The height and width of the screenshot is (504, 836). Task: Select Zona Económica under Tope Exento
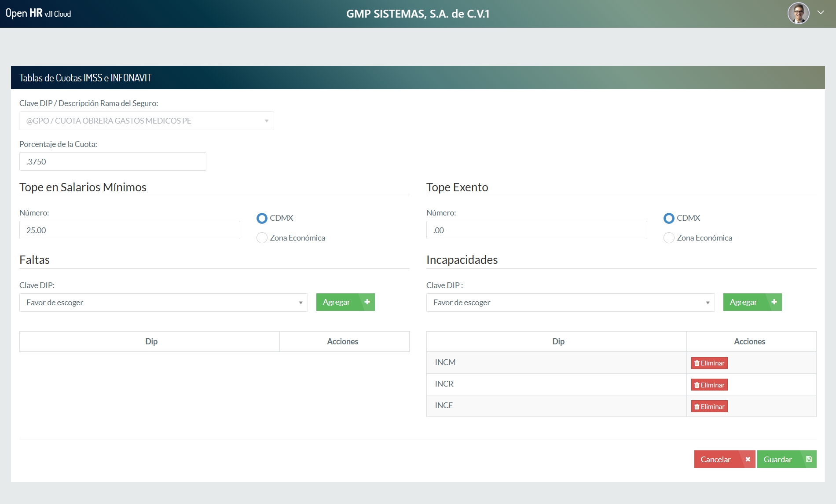tap(669, 238)
